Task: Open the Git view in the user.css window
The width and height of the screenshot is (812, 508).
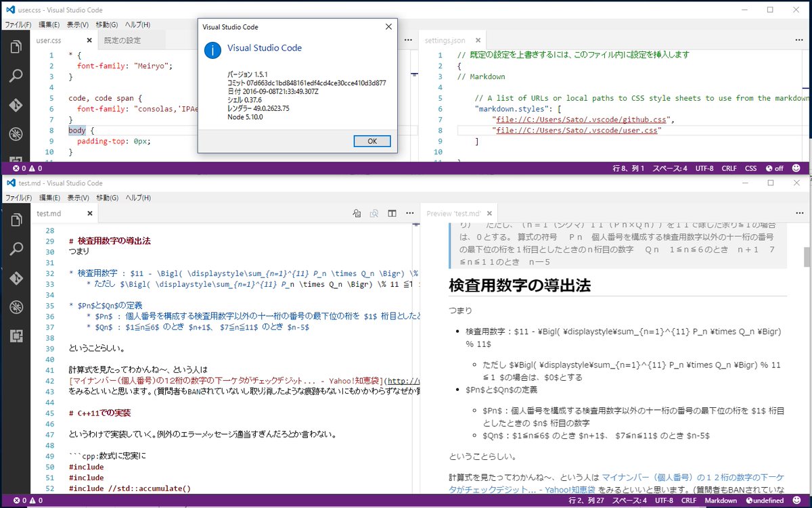Action: tap(15, 105)
